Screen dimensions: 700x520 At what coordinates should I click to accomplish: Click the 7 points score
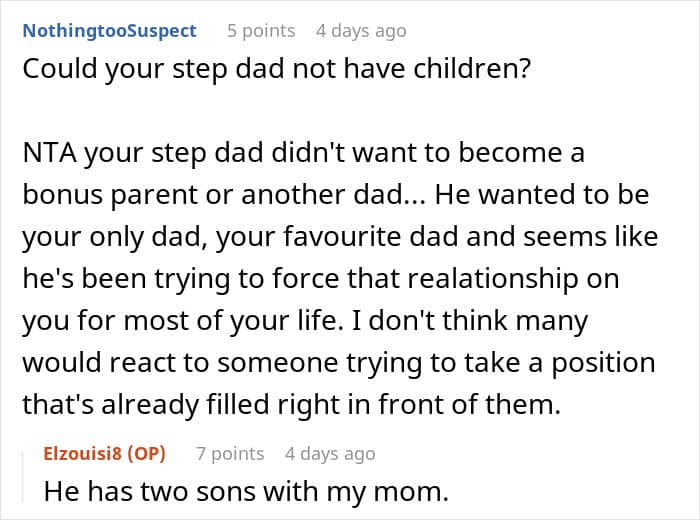(x=230, y=453)
